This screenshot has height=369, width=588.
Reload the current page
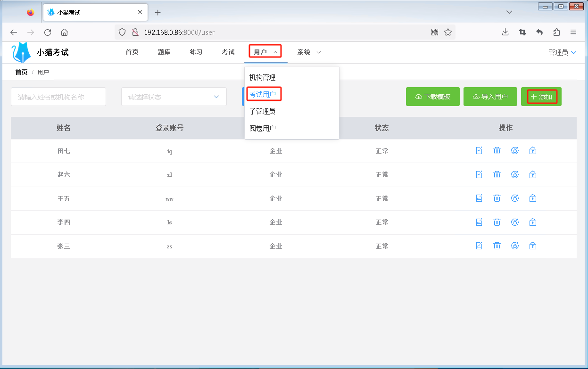pyautogui.click(x=48, y=33)
